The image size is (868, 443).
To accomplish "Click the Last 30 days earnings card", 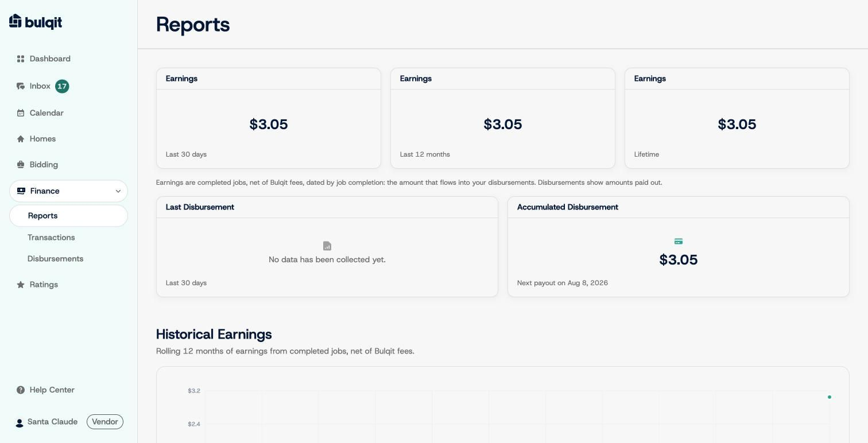I will click(269, 118).
